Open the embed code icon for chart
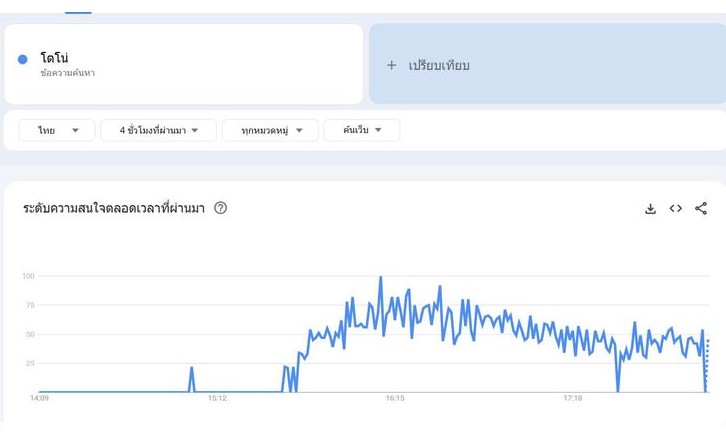The height and width of the screenshot is (440, 726). (676, 208)
